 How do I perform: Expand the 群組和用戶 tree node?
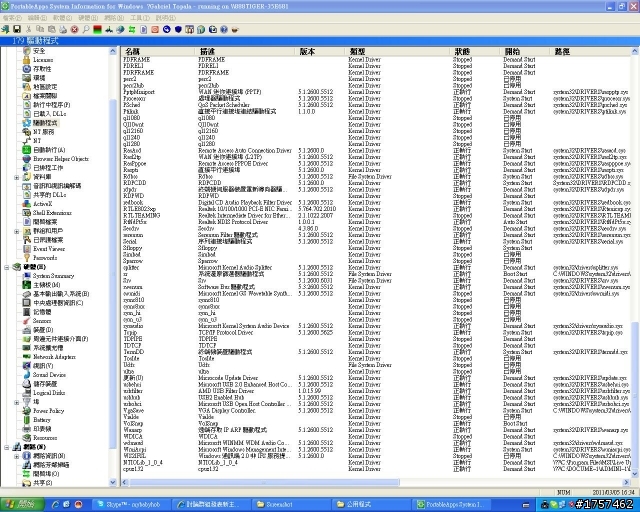16,232
